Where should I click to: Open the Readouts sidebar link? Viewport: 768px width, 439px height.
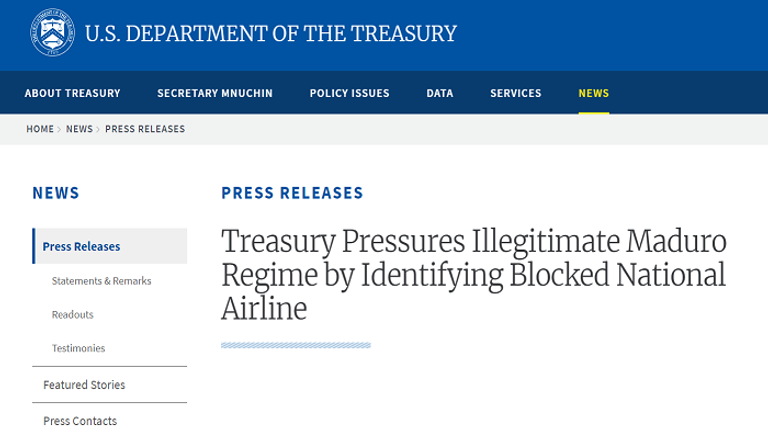coord(72,314)
